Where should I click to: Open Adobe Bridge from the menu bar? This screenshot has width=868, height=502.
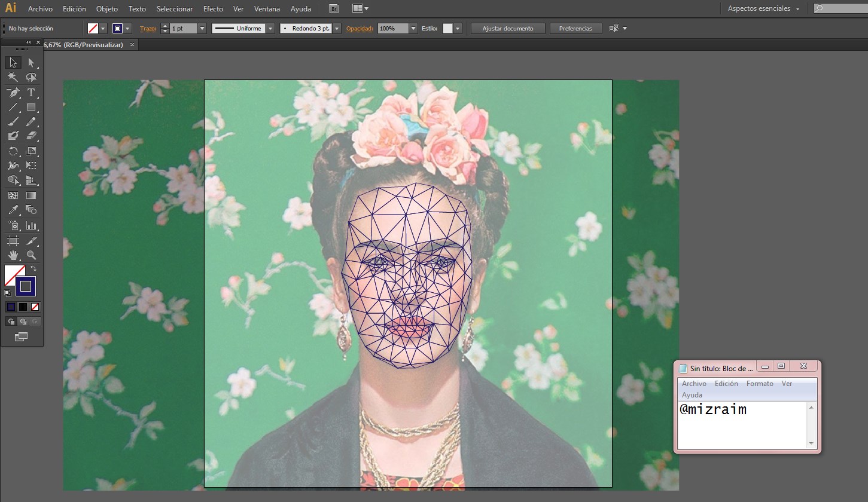(x=334, y=8)
